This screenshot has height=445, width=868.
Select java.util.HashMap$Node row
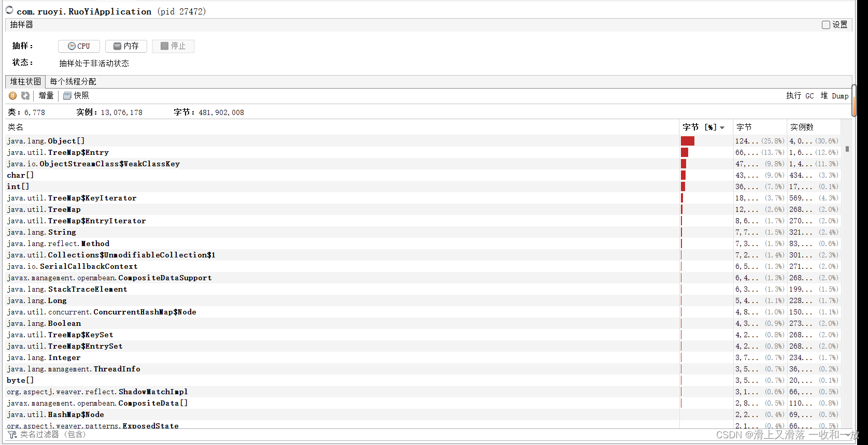tap(423, 414)
